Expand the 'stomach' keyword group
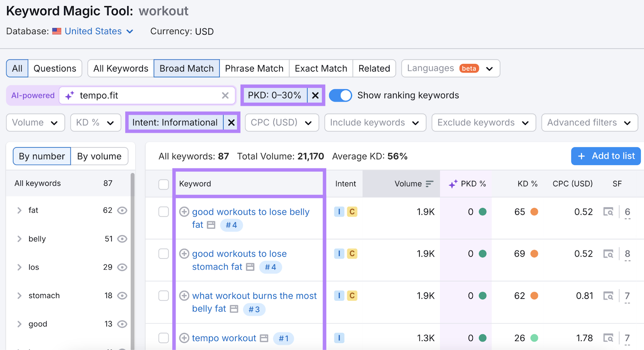The height and width of the screenshot is (350, 644). (19, 296)
